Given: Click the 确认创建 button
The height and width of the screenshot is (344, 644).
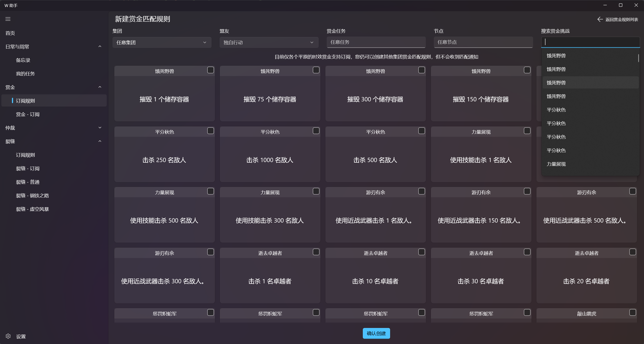Looking at the screenshot, I should [376, 333].
